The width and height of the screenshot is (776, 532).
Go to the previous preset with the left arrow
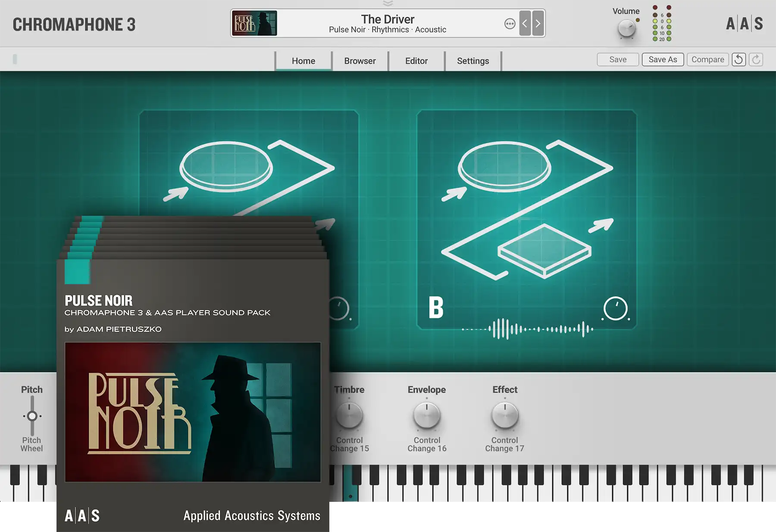click(525, 24)
